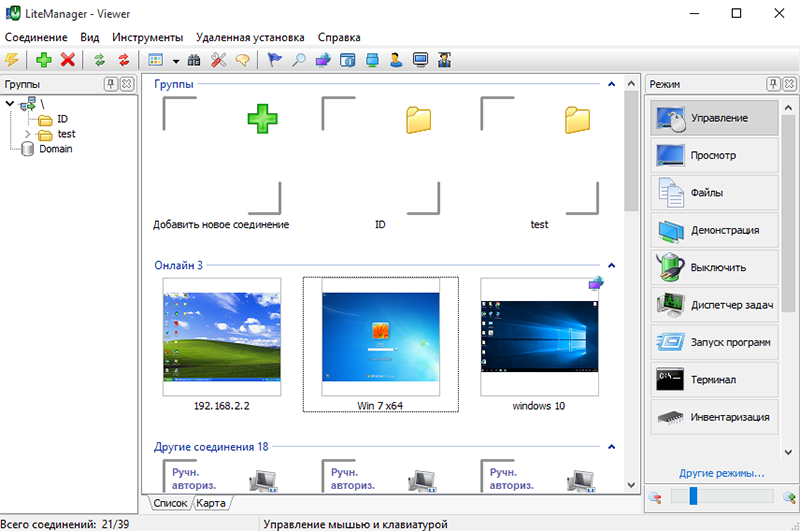
Task: Click the magnifying glass toolbar icon
Action: tap(299, 60)
